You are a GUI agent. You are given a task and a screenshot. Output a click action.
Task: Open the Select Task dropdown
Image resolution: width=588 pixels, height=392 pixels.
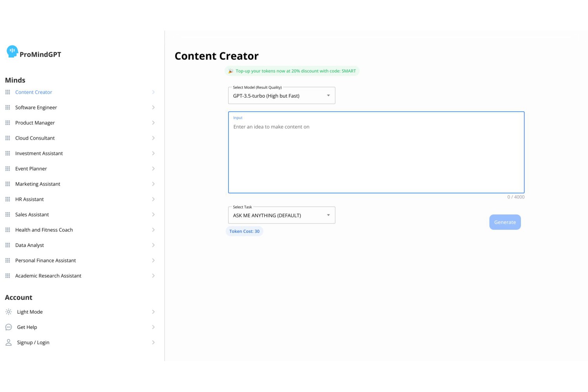281,215
